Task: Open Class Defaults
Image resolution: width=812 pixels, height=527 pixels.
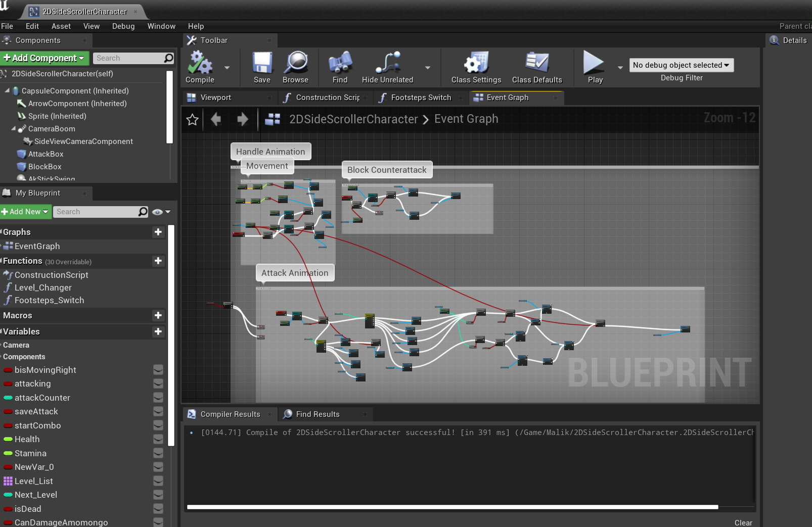Action: pyautogui.click(x=537, y=67)
